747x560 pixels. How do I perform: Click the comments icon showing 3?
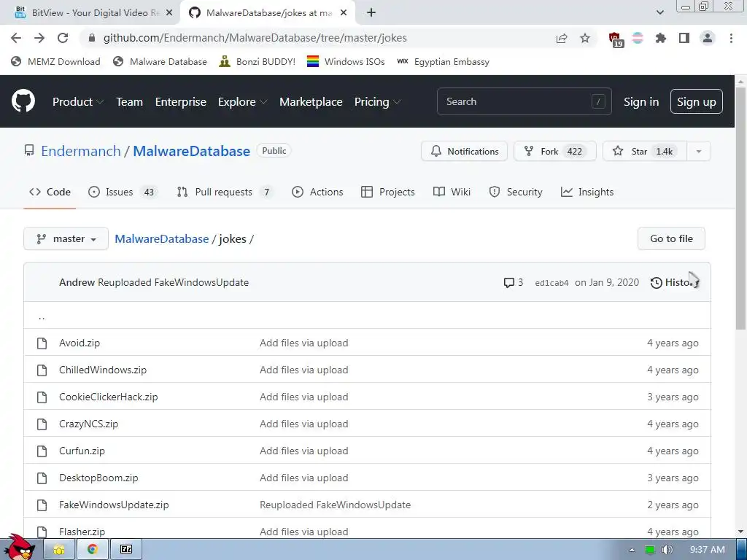[x=513, y=282]
